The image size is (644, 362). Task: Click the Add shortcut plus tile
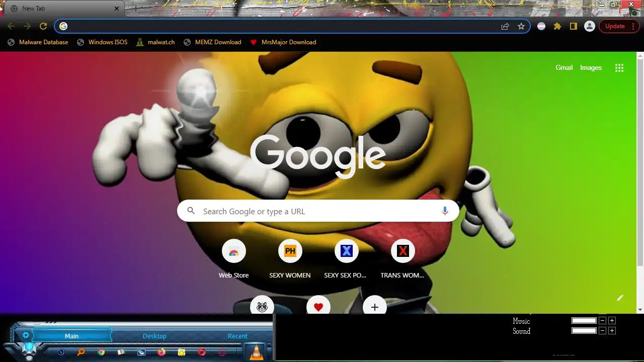(x=375, y=306)
